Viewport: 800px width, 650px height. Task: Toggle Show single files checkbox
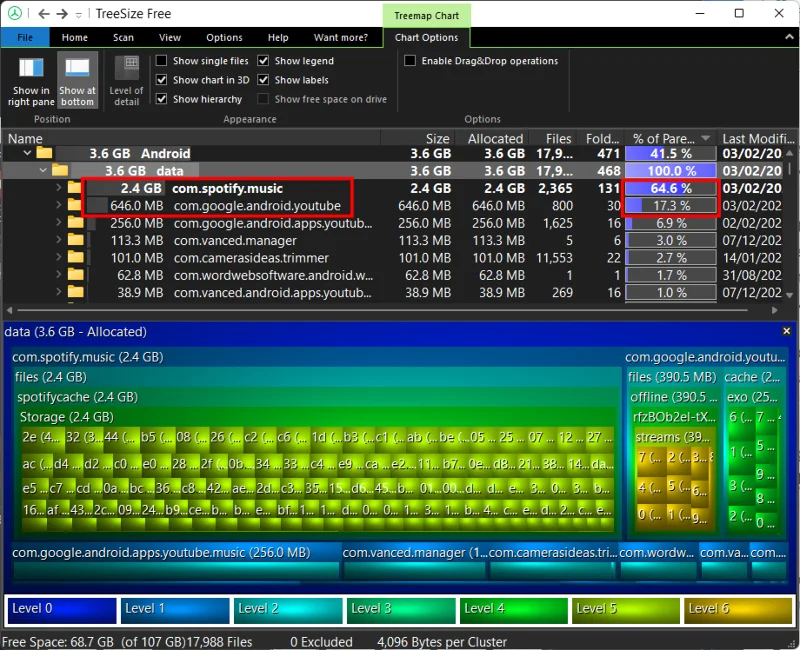point(161,60)
